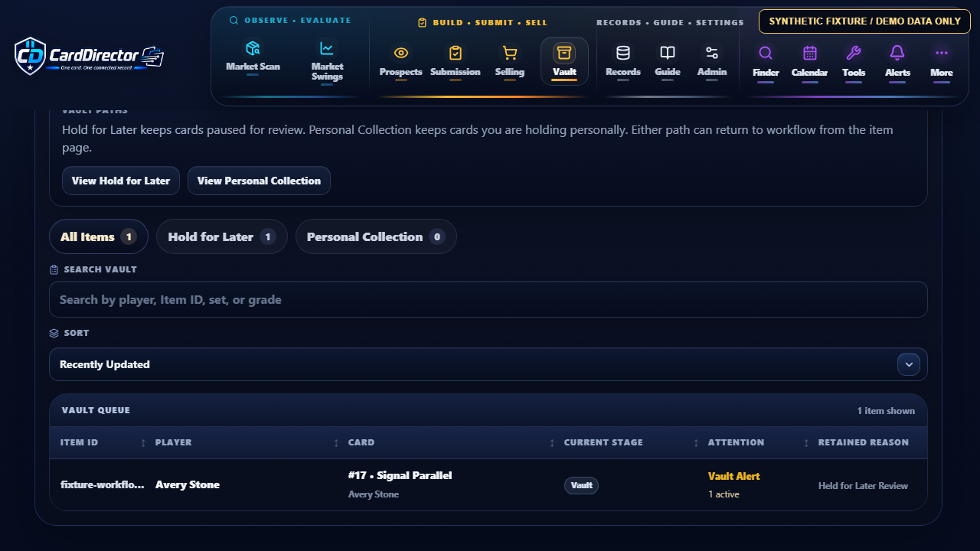Click the Held for Later Review reason
Image resolution: width=980 pixels, height=551 pixels.
click(x=863, y=485)
